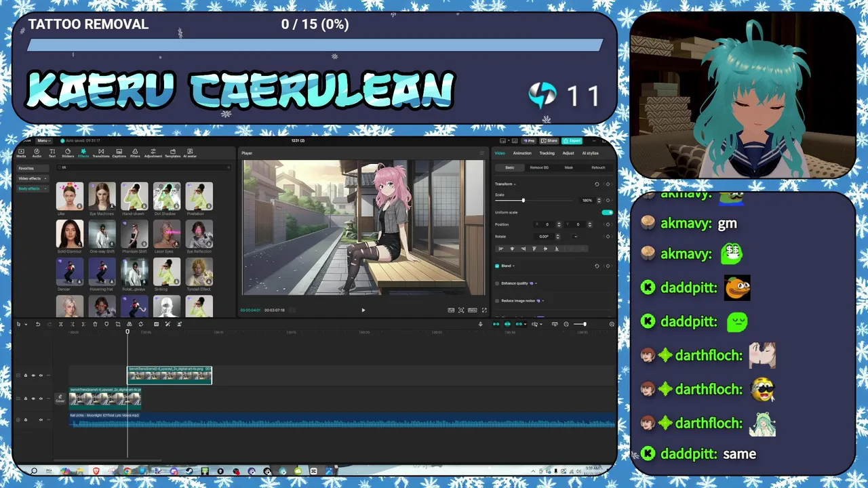The width and height of the screenshot is (868, 488).
Task: Open the select tool dropdown arrow in timeline
Action: click(26, 324)
